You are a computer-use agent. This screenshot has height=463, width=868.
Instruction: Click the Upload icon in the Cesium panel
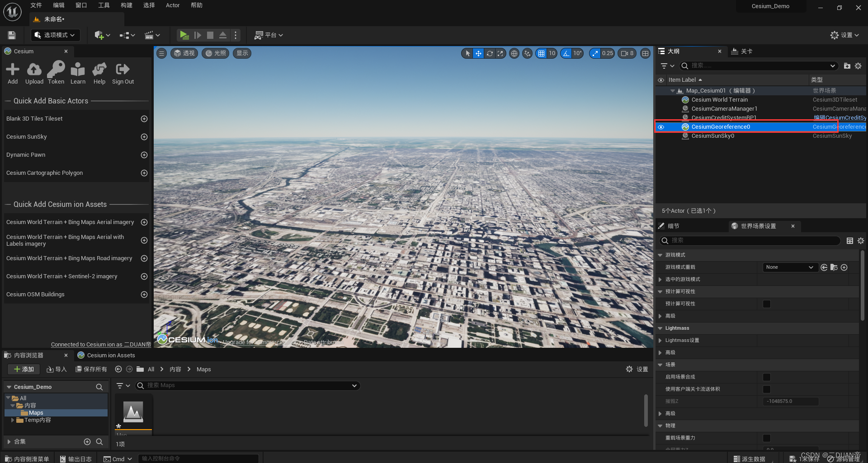point(34,72)
